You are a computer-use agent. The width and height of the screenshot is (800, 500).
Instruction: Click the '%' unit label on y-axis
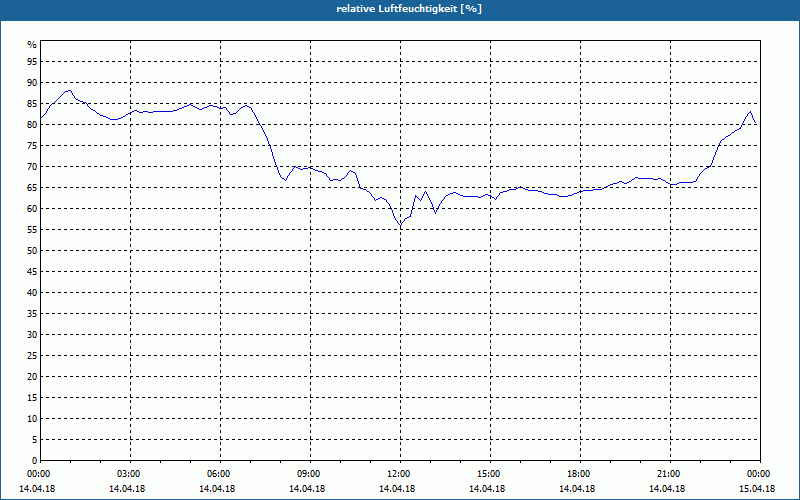pos(32,45)
